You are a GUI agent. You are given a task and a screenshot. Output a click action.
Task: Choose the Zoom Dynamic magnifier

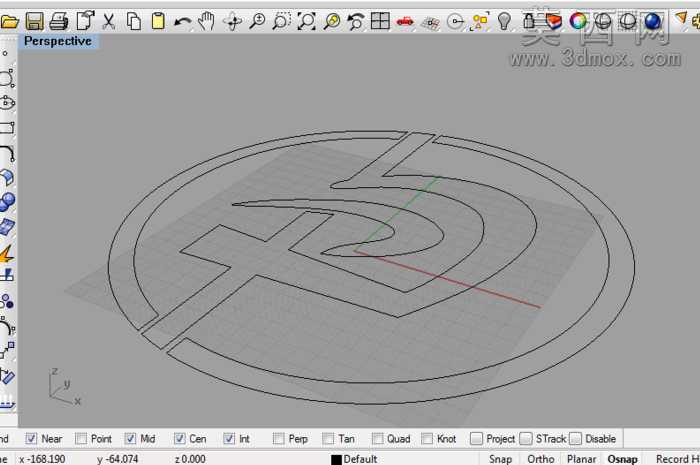tap(257, 21)
